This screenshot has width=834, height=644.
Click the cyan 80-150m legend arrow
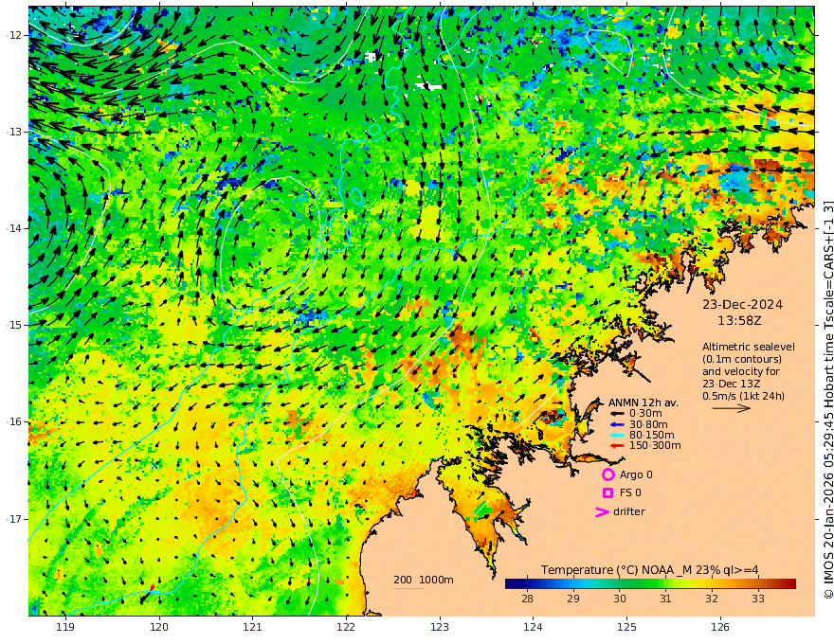617,436
